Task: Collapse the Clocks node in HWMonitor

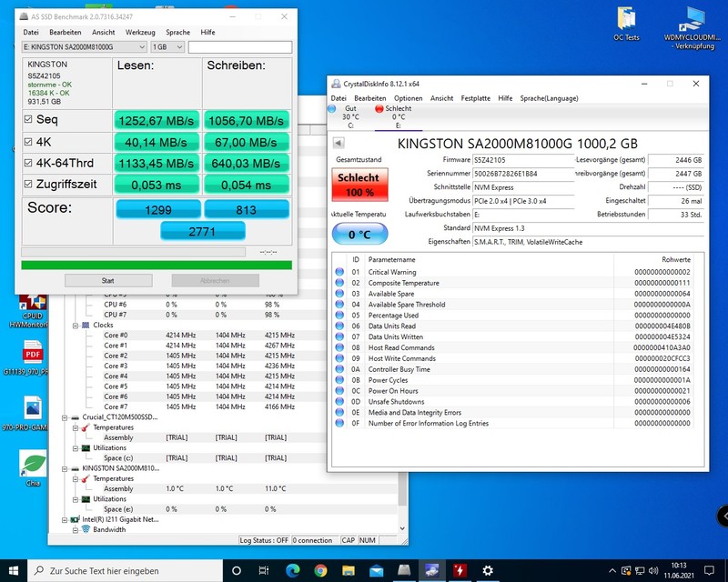Action: pyautogui.click(x=76, y=326)
